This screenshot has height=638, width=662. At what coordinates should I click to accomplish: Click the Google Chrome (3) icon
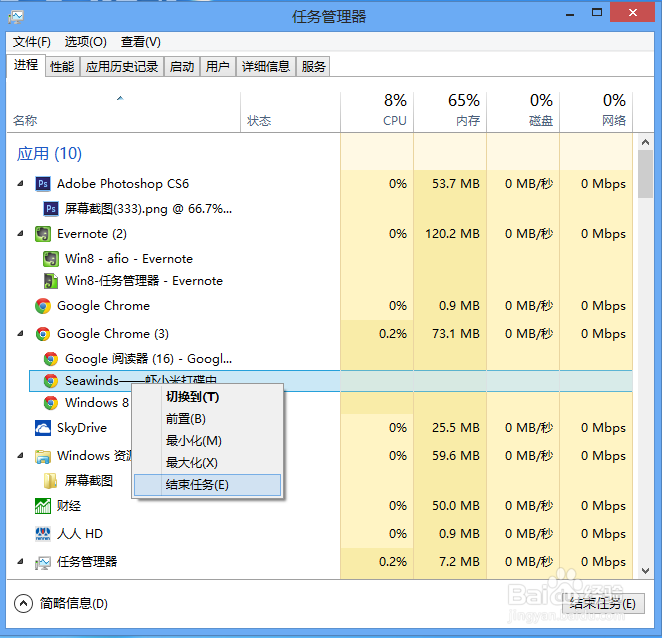pos(43,334)
